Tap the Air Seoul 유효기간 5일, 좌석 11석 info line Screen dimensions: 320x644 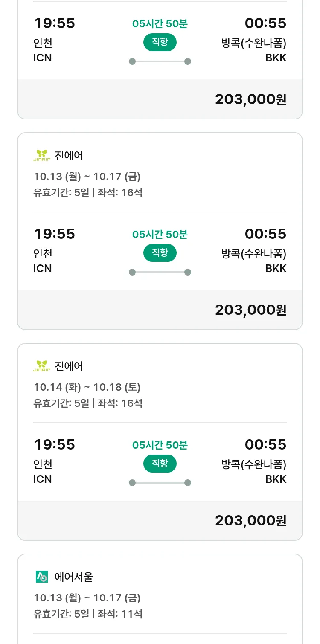pos(88,614)
